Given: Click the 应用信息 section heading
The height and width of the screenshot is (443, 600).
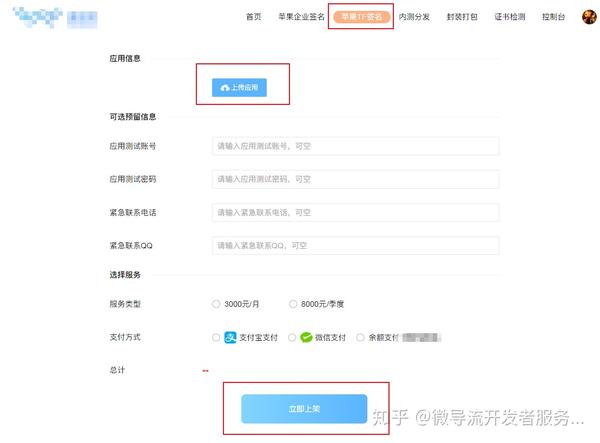Looking at the screenshot, I should pyautogui.click(x=125, y=59).
